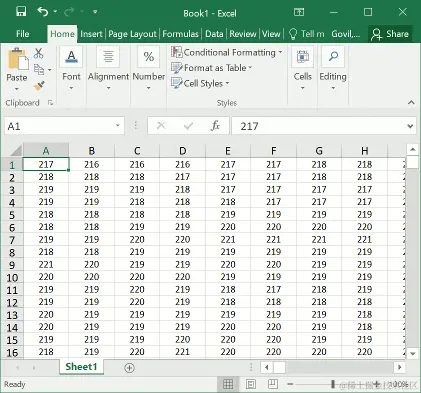Click the vertical scrollbar down arrow
The height and width of the screenshot is (393, 421).
(x=413, y=354)
